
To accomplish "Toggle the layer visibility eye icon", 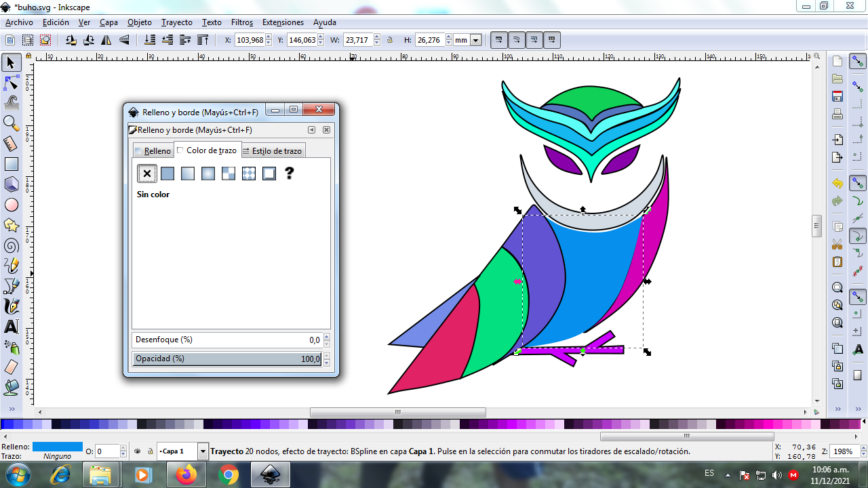I will 136,451.
